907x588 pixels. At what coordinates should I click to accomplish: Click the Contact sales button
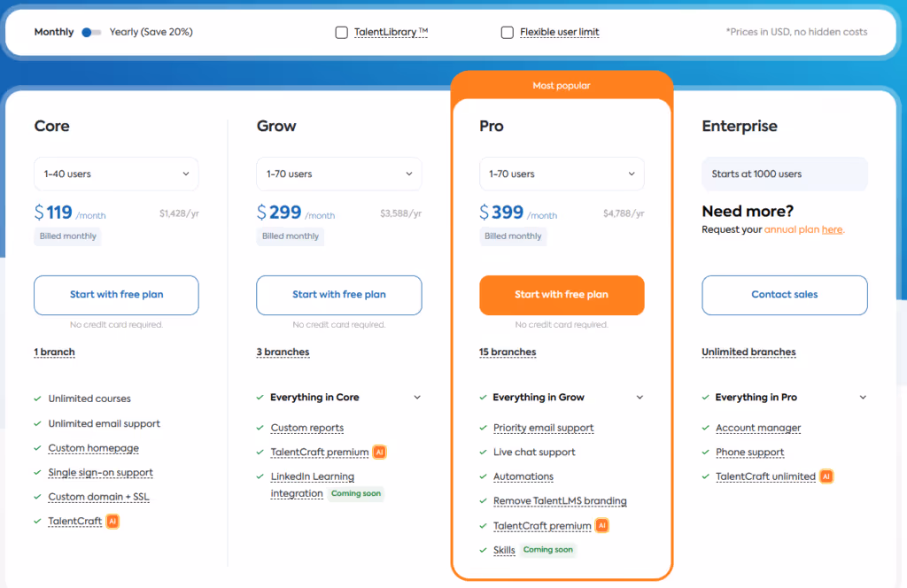[x=784, y=295]
